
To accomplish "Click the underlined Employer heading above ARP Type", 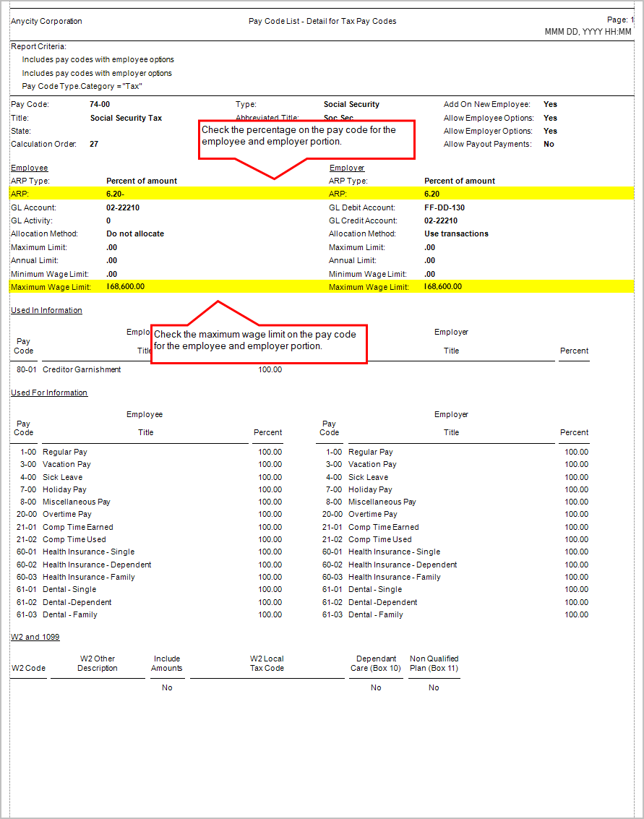I will tap(347, 168).
